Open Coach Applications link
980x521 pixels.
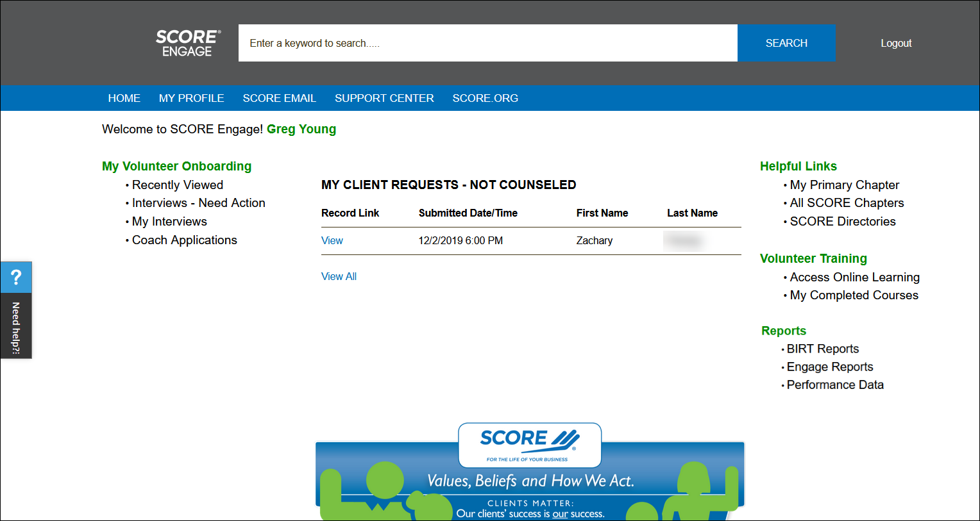185,240
